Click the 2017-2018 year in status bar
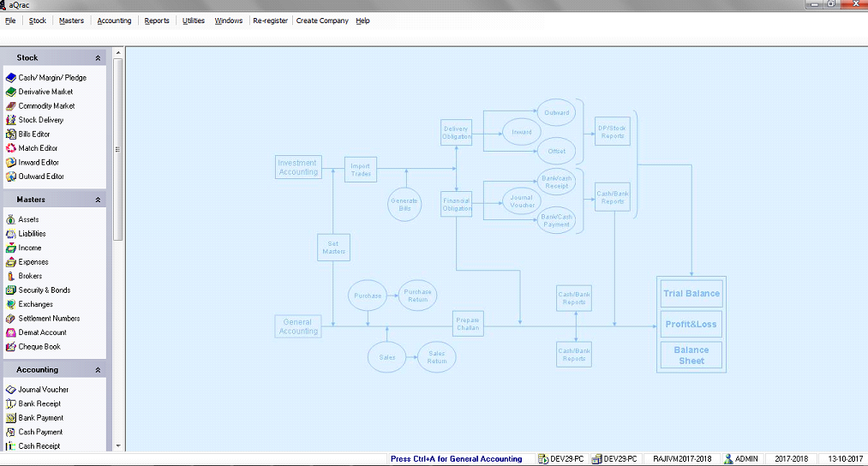The height and width of the screenshot is (466, 868). [791, 459]
